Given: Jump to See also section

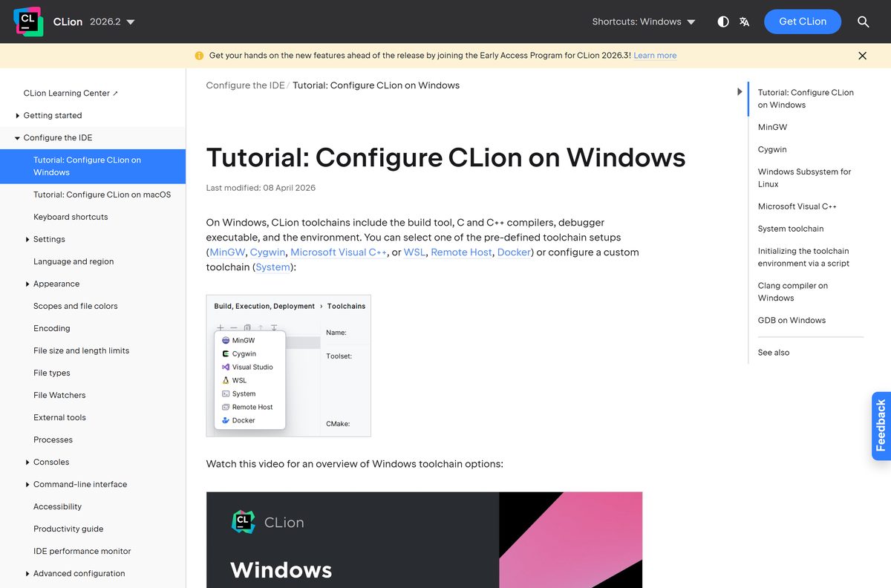Looking at the screenshot, I should pyautogui.click(x=774, y=353).
